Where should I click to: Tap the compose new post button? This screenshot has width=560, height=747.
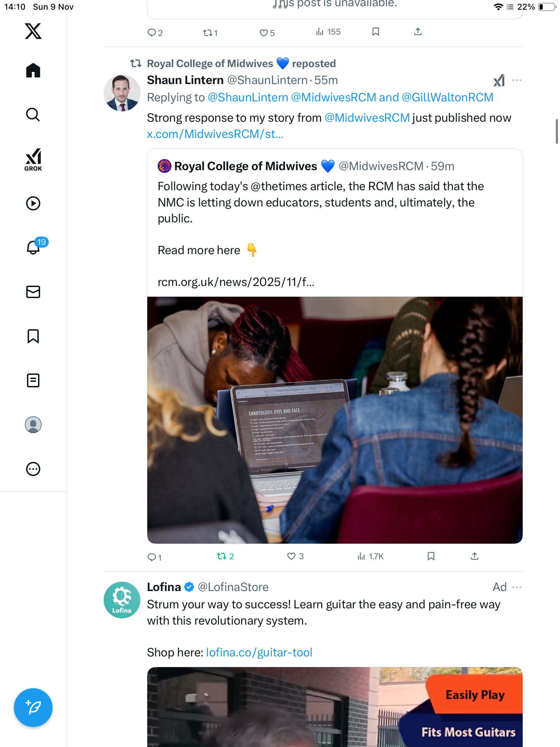click(x=33, y=707)
